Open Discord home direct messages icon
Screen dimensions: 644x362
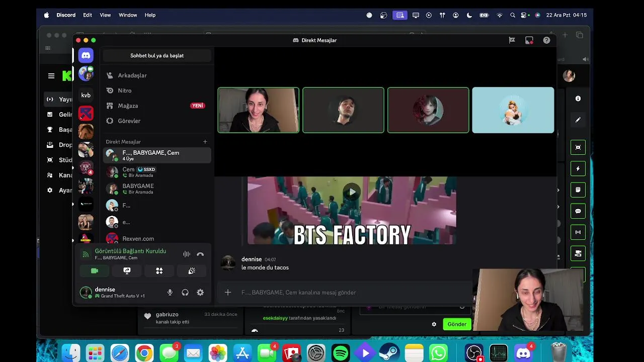[x=86, y=55]
